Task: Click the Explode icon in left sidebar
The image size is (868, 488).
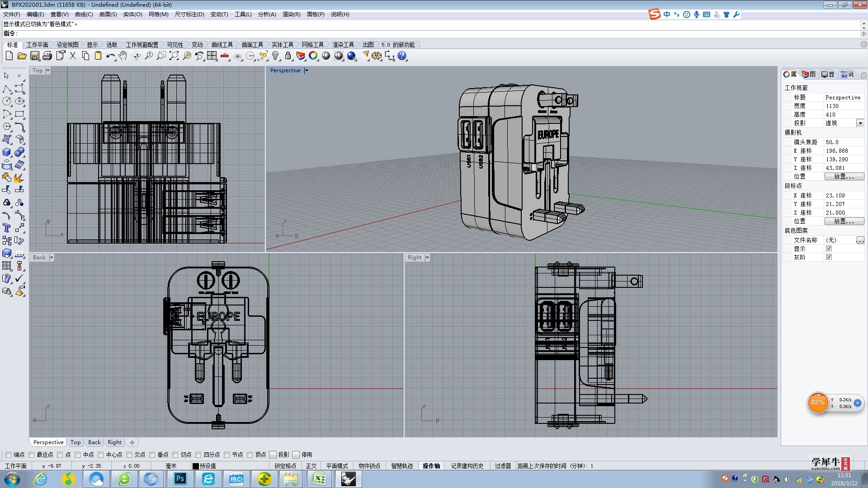Action: coord(19,177)
